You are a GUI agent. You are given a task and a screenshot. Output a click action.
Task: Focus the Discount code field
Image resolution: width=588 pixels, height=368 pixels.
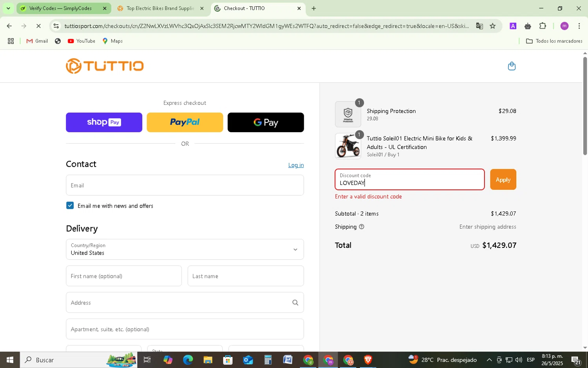tap(410, 179)
